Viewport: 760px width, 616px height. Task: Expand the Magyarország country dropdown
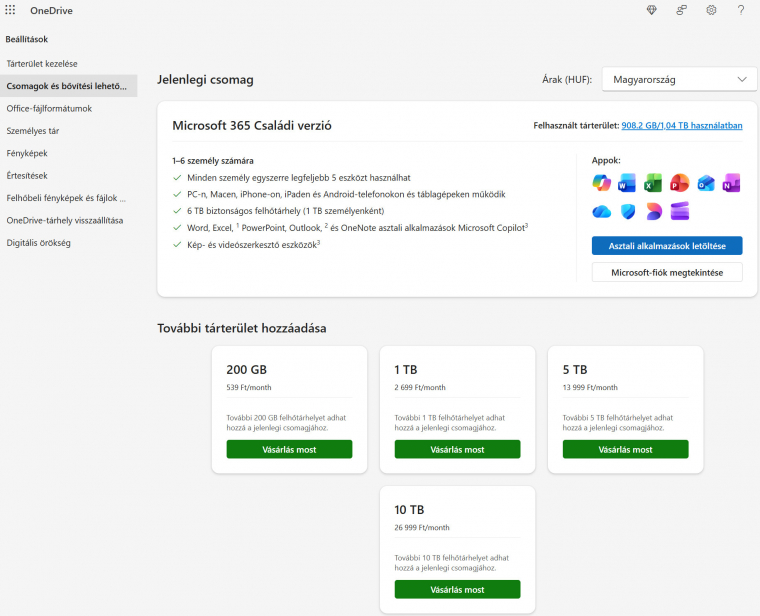tap(679, 79)
